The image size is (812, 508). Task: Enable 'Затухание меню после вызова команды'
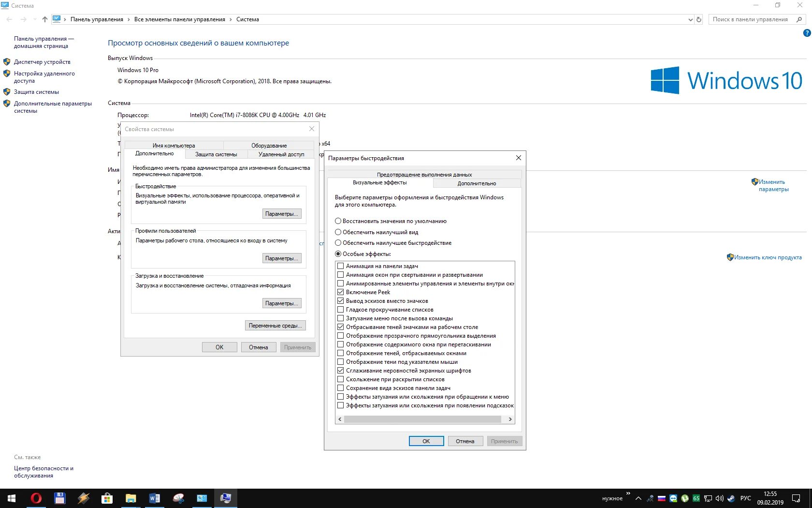341,318
